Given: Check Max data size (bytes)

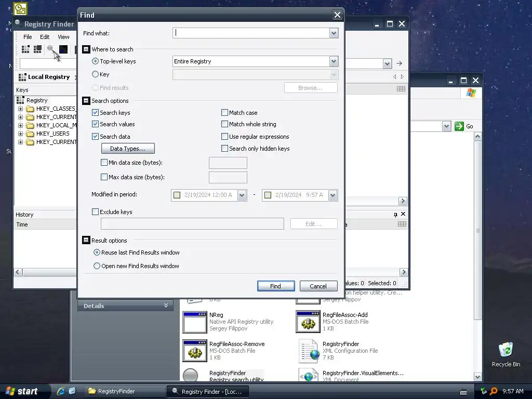Looking at the screenshot, I should 104,177.
